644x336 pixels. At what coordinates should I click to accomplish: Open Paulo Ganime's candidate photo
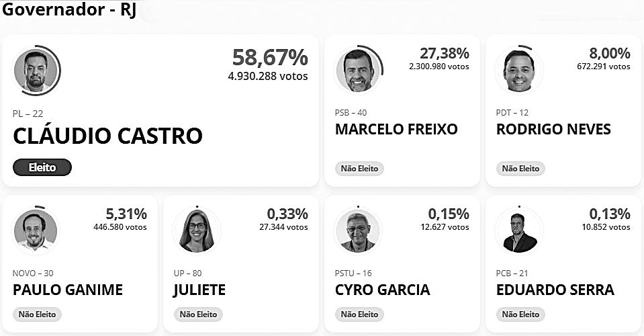click(x=36, y=230)
